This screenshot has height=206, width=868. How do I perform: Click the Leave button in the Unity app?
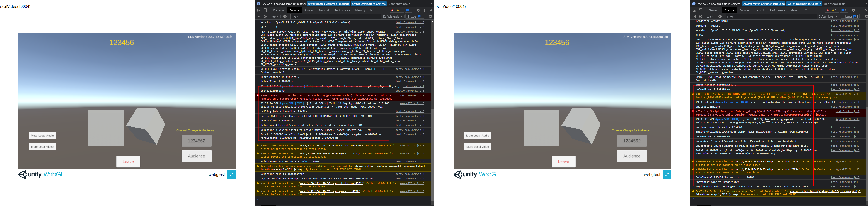tap(128, 161)
